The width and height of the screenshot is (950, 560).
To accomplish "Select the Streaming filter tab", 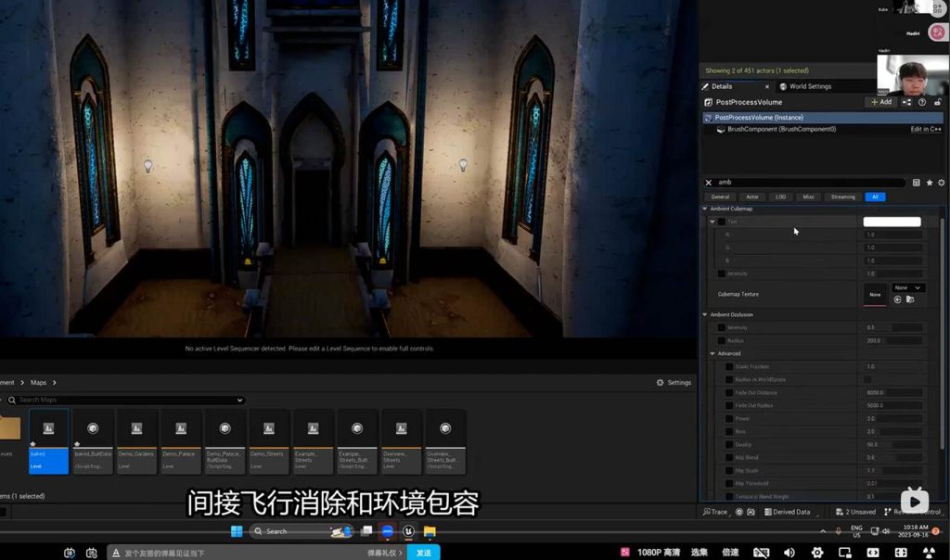I will 842,197.
